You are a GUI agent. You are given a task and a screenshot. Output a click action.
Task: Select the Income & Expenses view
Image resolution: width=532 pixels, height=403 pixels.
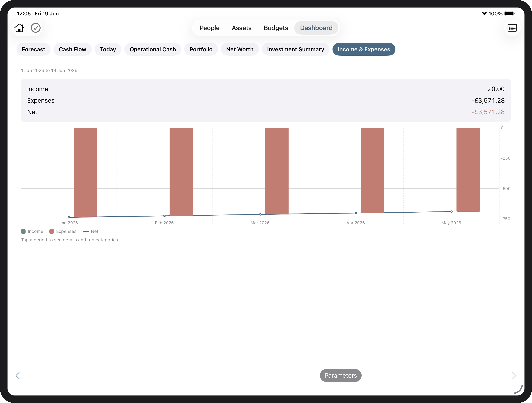click(x=364, y=49)
